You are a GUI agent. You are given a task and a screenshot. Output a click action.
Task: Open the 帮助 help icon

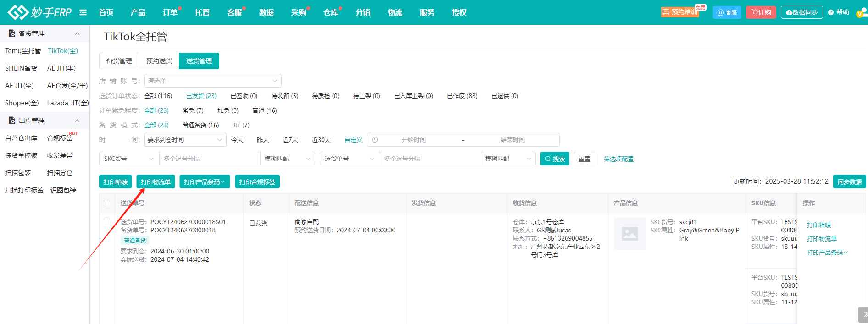point(839,12)
